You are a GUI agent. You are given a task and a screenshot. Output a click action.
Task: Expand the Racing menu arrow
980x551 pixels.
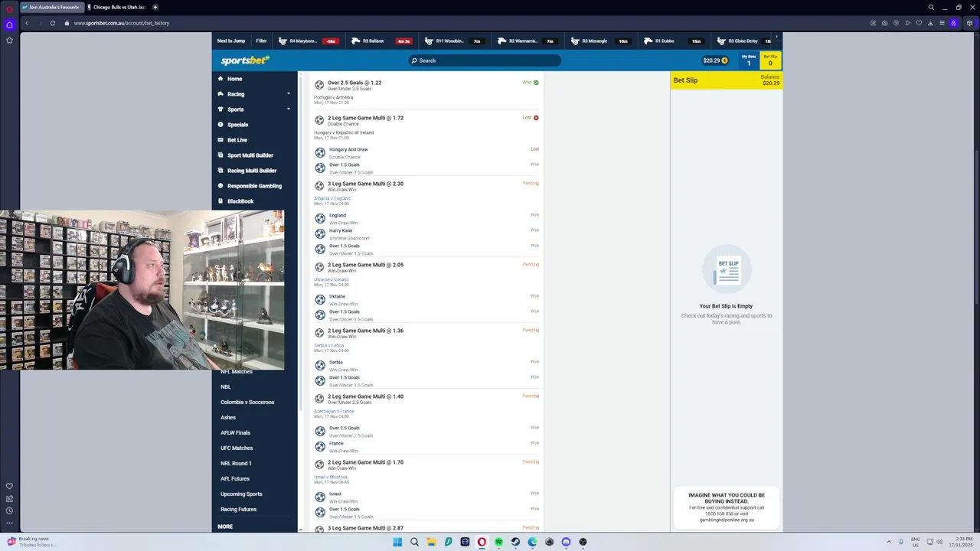[x=289, y=94]
